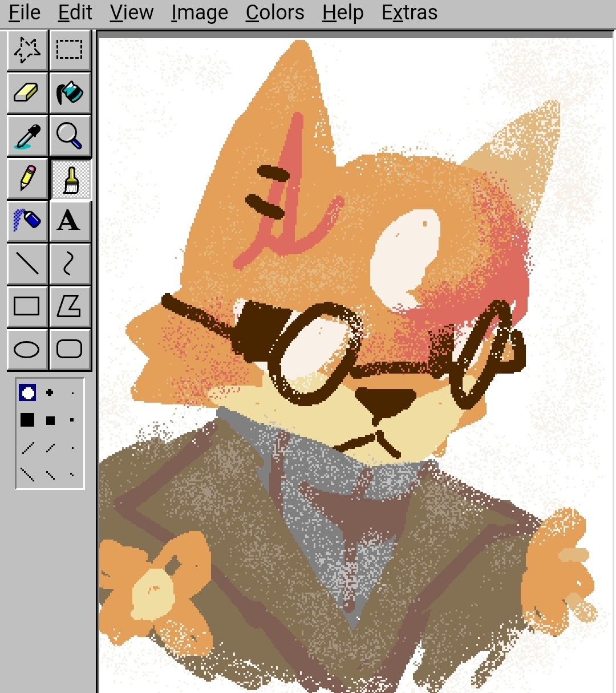Image resolution: width=616 pixels, height=693 pixels.
Task: Select the Rounded Rectangle tool
Action: click(70, 348)
